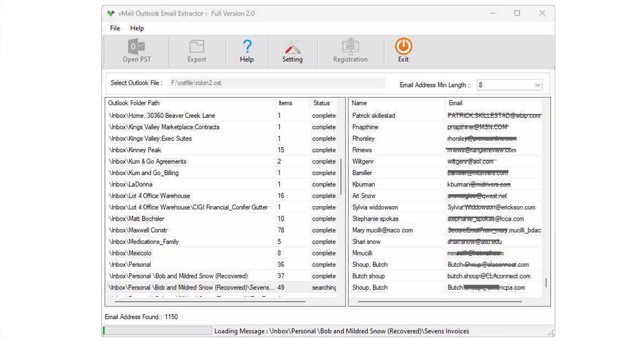The image size is (644, 340).
Task: Select the \Inbox\Kinney Peak folder row
Action: [221, 150]
